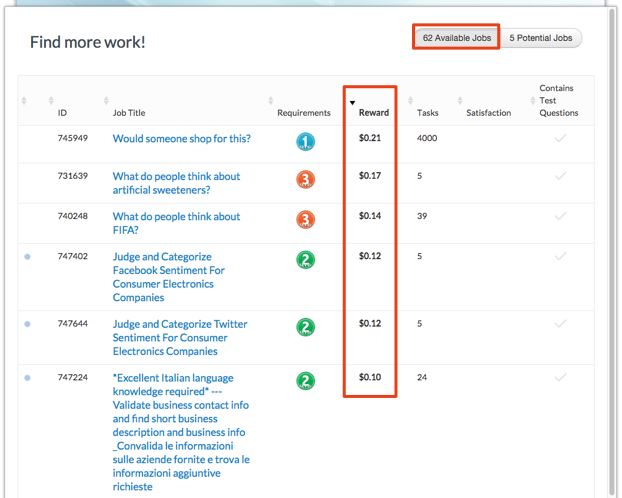Click the $0.14 reward value
Viewport: 622px width, 498px height.
[x=370, y=216]
